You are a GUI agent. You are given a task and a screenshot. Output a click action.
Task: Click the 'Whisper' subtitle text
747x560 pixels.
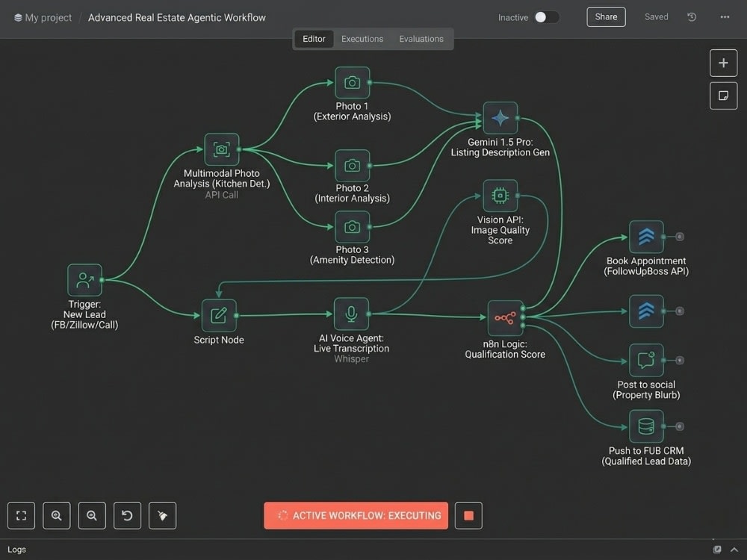tap(351, 359)
